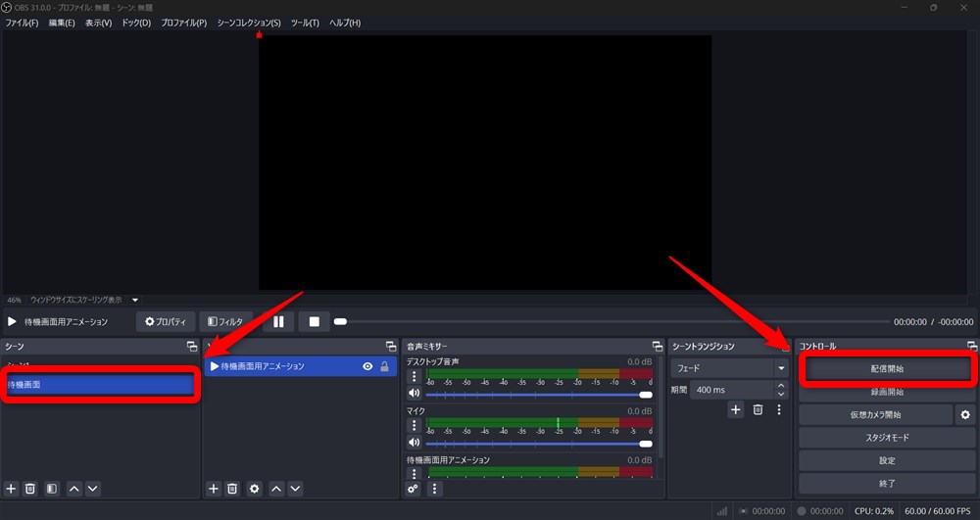This screenshot has height=520, width=980.
Task: Pop out the 音声ミキサー dock
Action: click(657, 346)
